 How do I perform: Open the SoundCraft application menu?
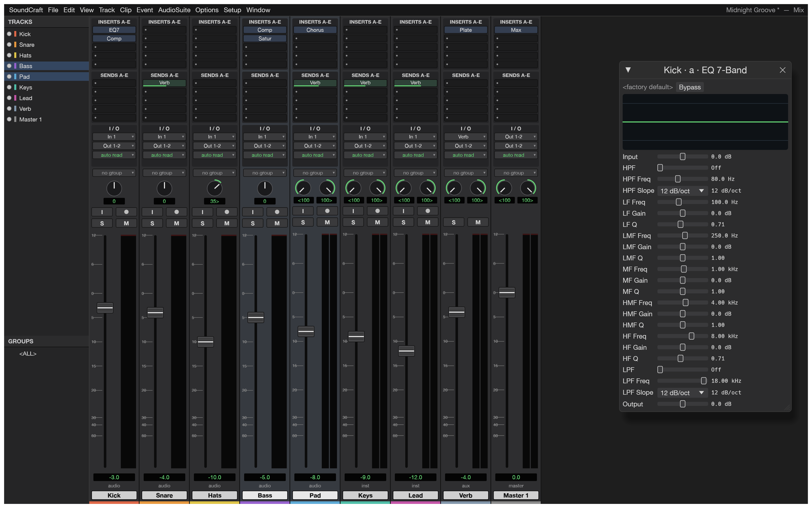(x=26, y=10)
